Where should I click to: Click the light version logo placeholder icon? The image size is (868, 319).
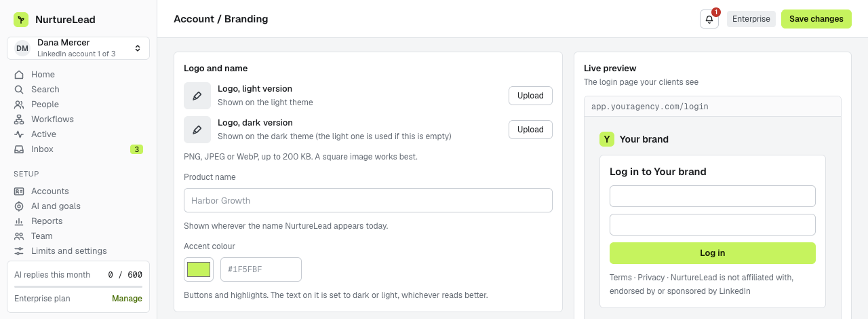[x=197, y=96]
